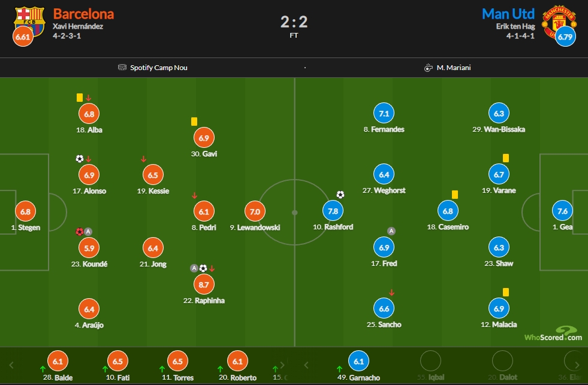Viewport: 588px width, 385px height.
Task: Click the assist icon above Fred
Action: coord(391,231)
